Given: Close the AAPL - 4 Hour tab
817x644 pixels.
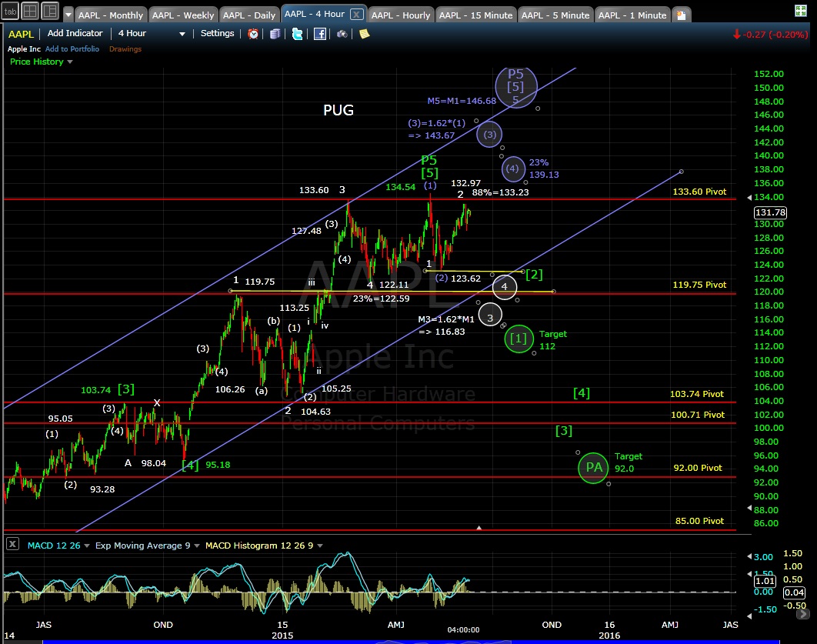Looking at the screenshot, I should [356, 14].
